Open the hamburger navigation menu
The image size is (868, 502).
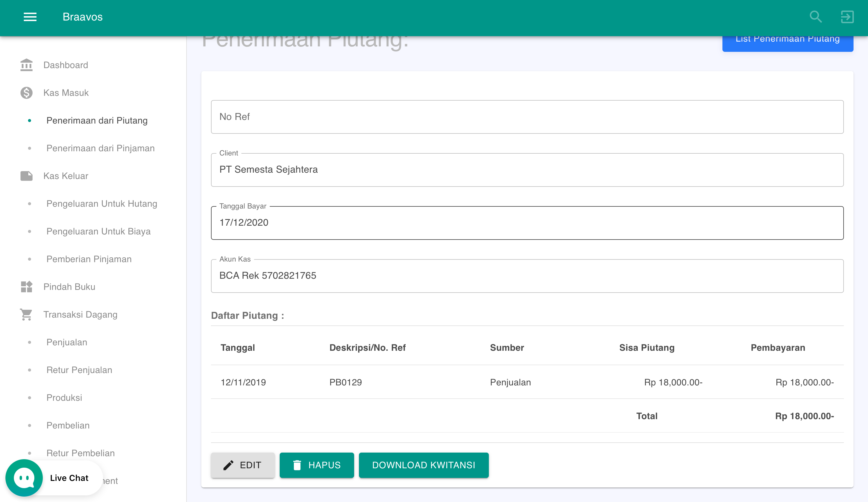[x=30, y=17]
